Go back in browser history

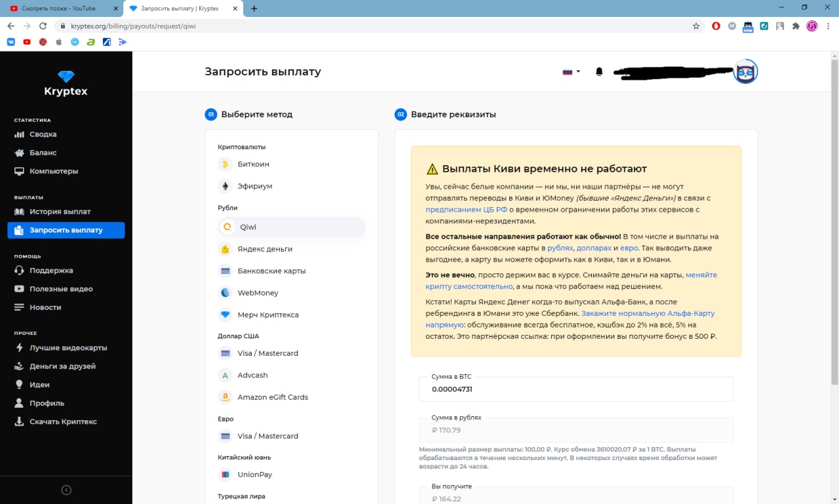(x=10, y=26)
